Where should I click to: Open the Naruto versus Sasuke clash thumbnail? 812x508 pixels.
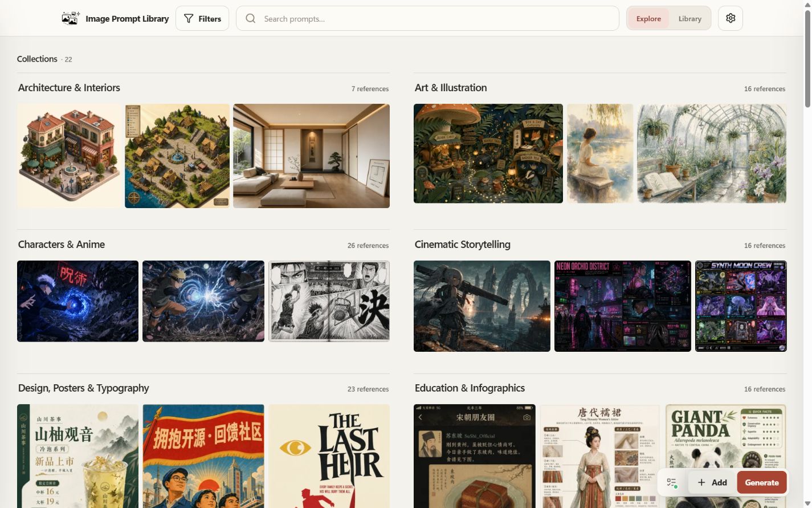[203, 301]
